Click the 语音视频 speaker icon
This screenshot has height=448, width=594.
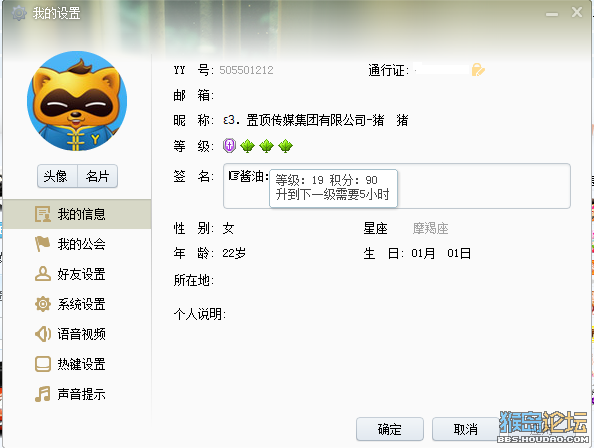pos(43,334)
